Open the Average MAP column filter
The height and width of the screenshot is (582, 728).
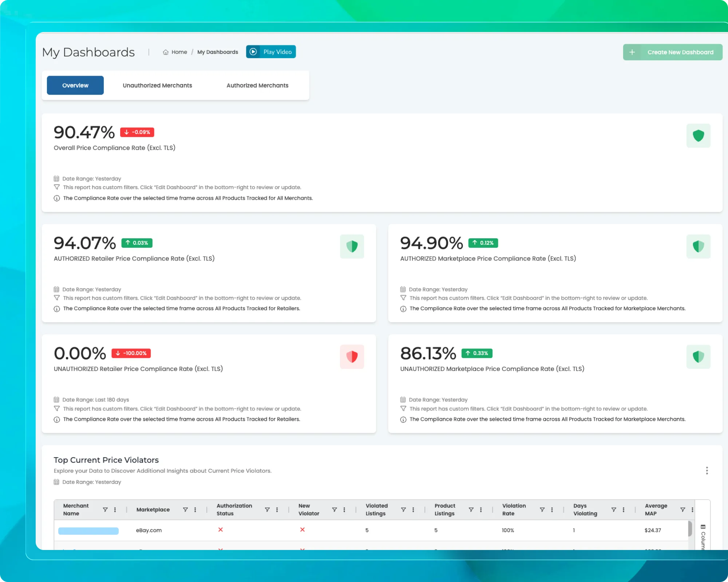[682, 509]
